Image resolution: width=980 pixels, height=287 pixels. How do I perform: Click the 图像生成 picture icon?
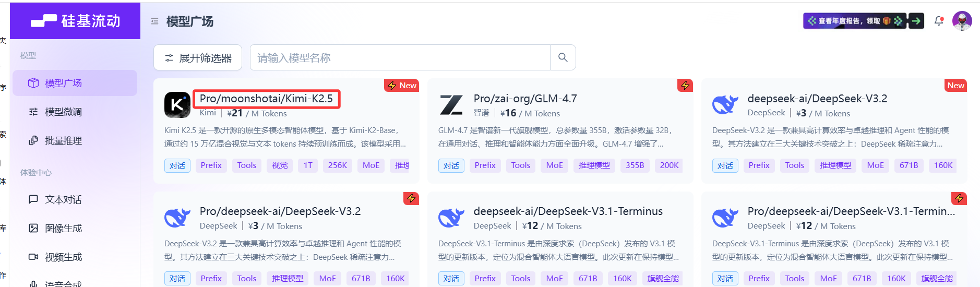pos(33,228)
